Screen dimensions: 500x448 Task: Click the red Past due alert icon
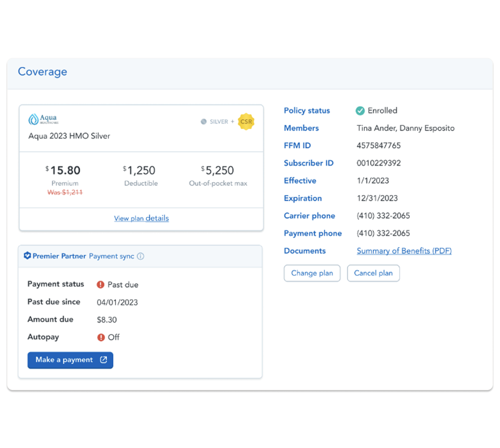[100, 284]
